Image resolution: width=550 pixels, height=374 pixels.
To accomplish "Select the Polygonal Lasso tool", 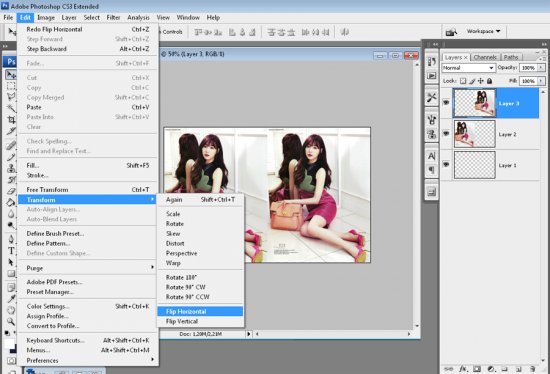I will click(11, 96).
